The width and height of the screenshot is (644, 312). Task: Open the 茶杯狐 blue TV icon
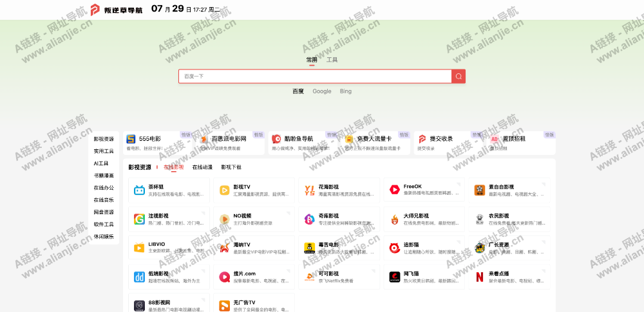tap(139, 190)
